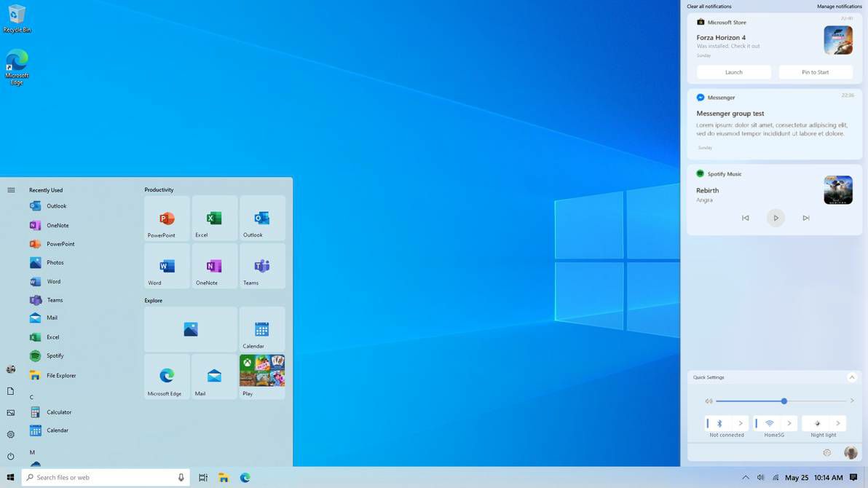
Task: Open Outlook from Recently Used list
Action: [x=48, y=206]
